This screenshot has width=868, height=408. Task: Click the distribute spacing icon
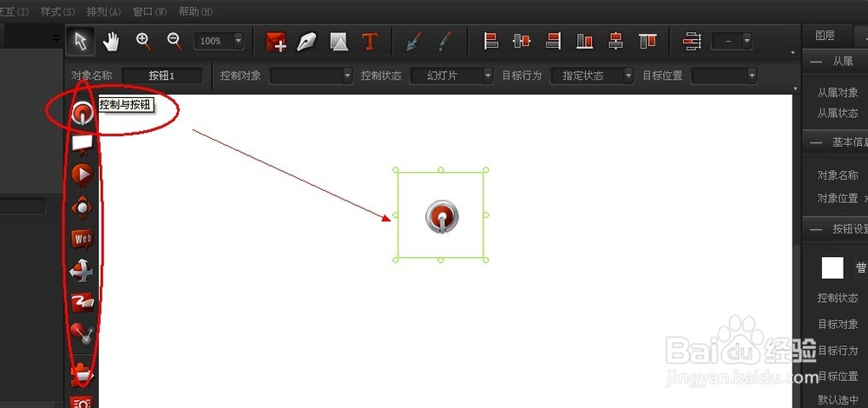click(692, 42)
